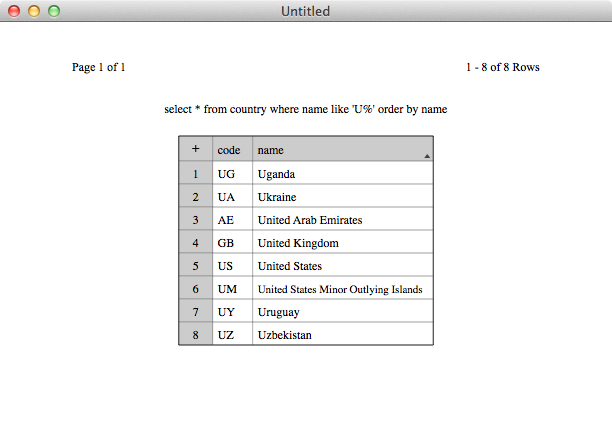Click the Uruguay name cell
612x442 pixels.
coord(343,312)
